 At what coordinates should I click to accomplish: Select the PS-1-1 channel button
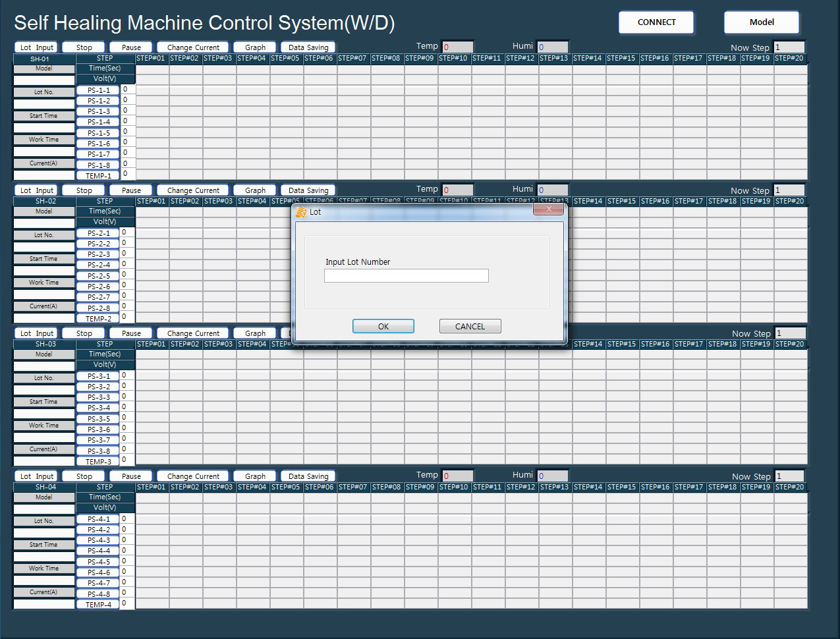click(x=98, y=90)
